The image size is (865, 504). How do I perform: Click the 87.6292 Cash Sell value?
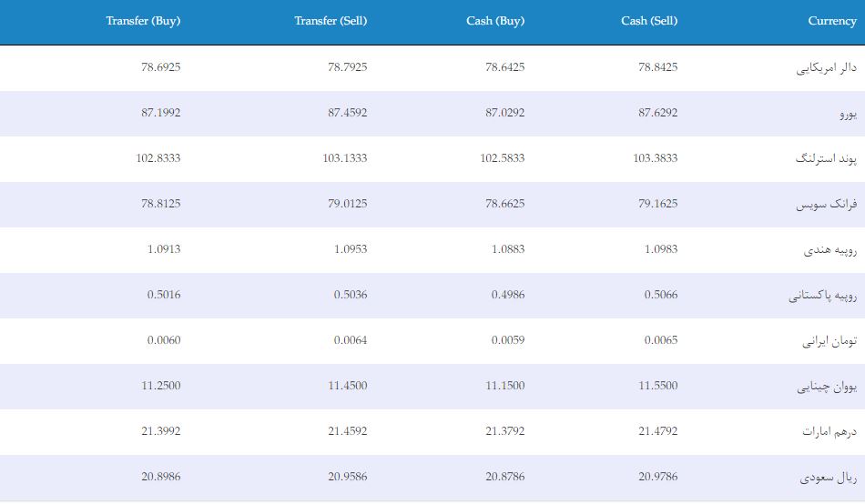(658, 113)
